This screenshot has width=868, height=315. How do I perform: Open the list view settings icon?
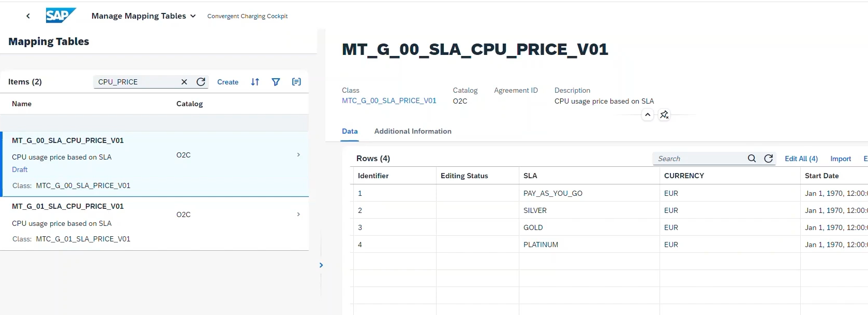296,82
